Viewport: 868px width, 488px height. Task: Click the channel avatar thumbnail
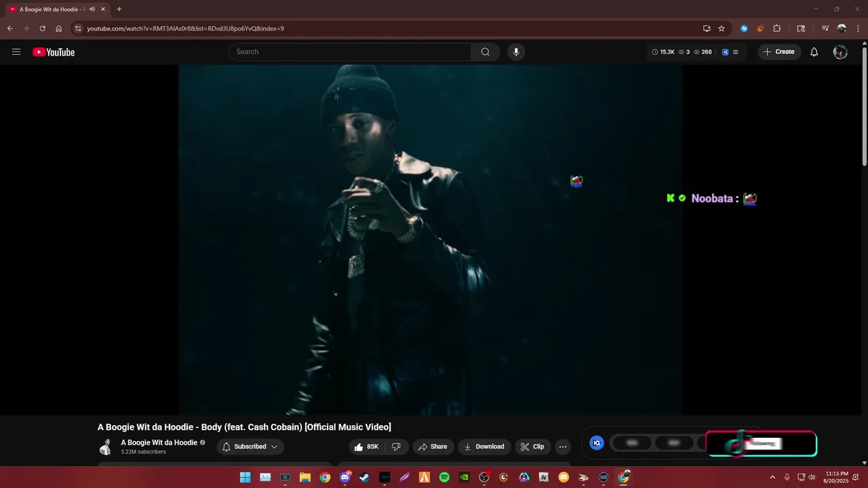click(x=106, y=447)
